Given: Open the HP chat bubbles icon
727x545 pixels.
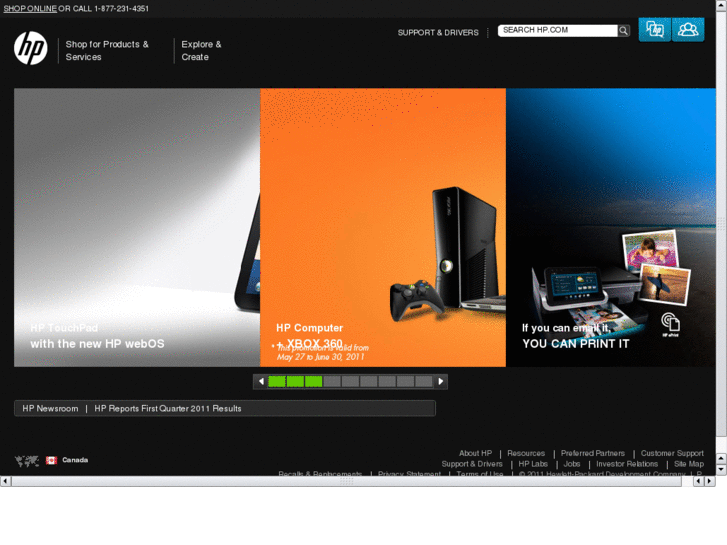Looking at the screenshot, I should click(x=655, y=30).
